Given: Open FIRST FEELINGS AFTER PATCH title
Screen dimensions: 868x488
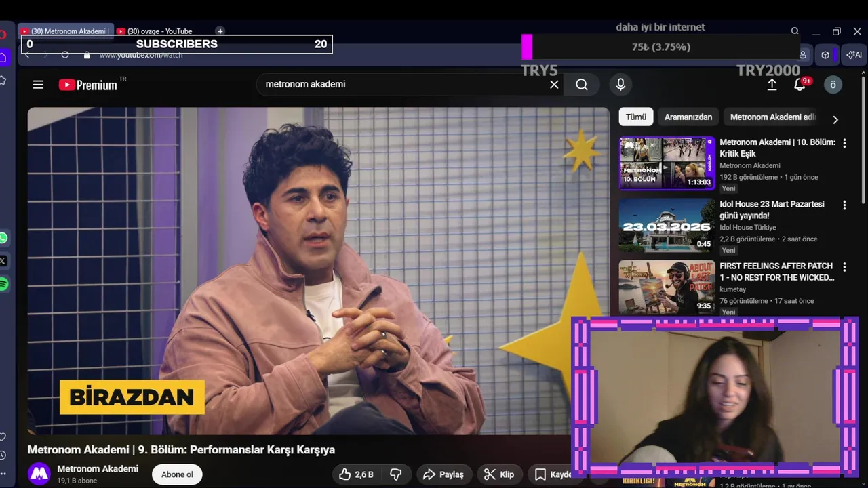Looking at the screenshot, I should click(x=776, y=272).
